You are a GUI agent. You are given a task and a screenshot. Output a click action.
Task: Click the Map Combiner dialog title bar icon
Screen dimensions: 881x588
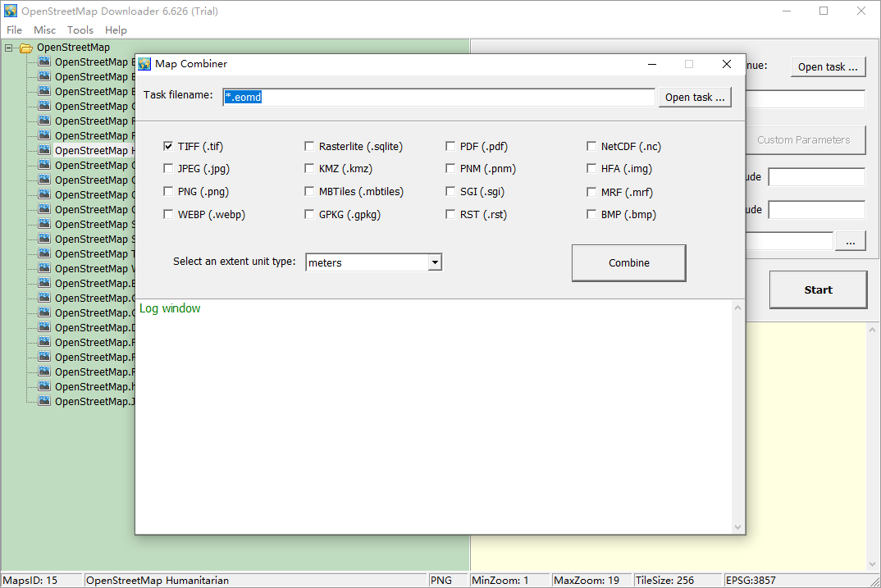coord(144,63)
